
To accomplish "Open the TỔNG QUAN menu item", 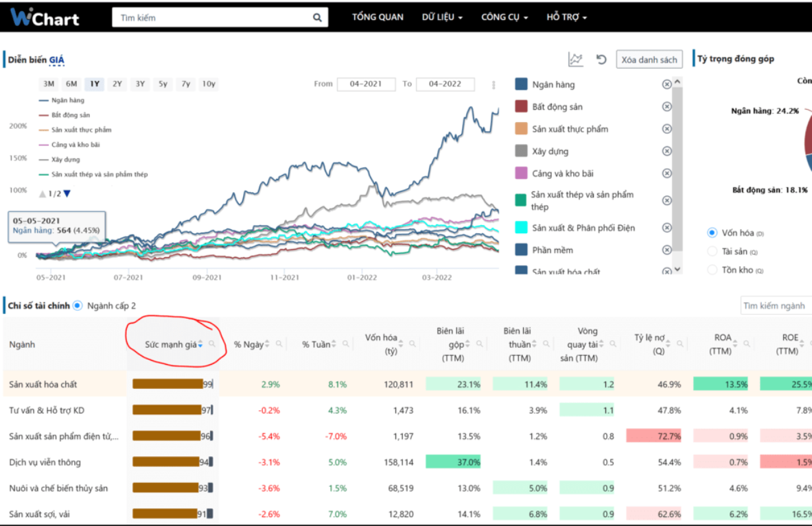I will click(x=378, y=17).
